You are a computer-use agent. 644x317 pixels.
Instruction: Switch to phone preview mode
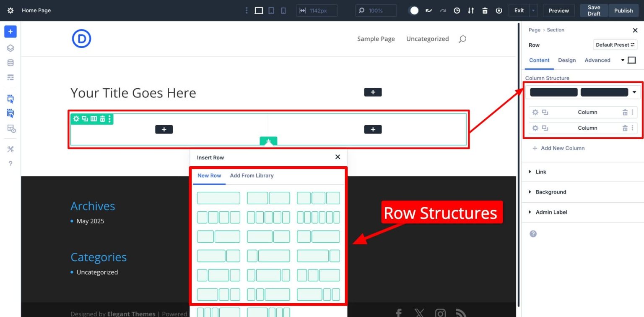[283, 10]
